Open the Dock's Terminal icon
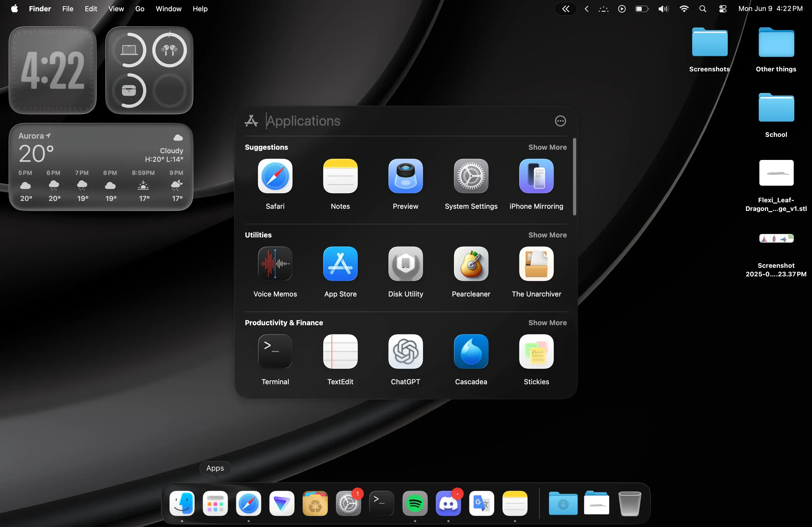812x527 pixels. tap(382, 503)
